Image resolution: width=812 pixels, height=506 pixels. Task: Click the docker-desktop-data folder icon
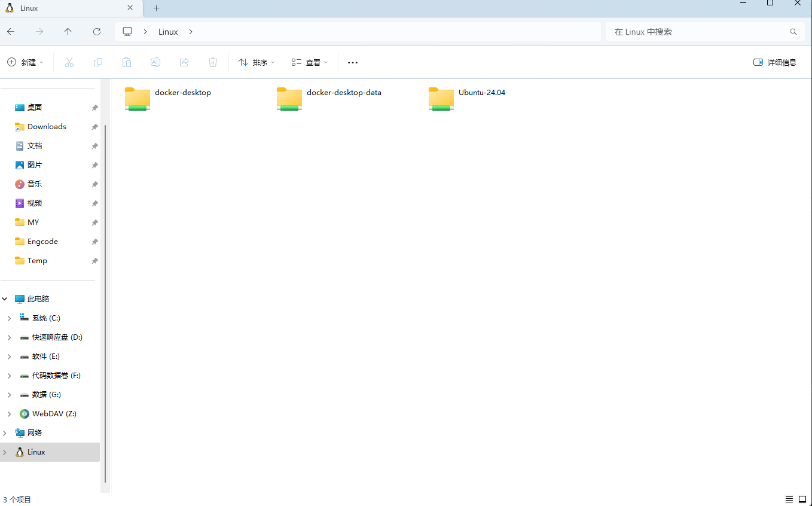tap(289, 99)
